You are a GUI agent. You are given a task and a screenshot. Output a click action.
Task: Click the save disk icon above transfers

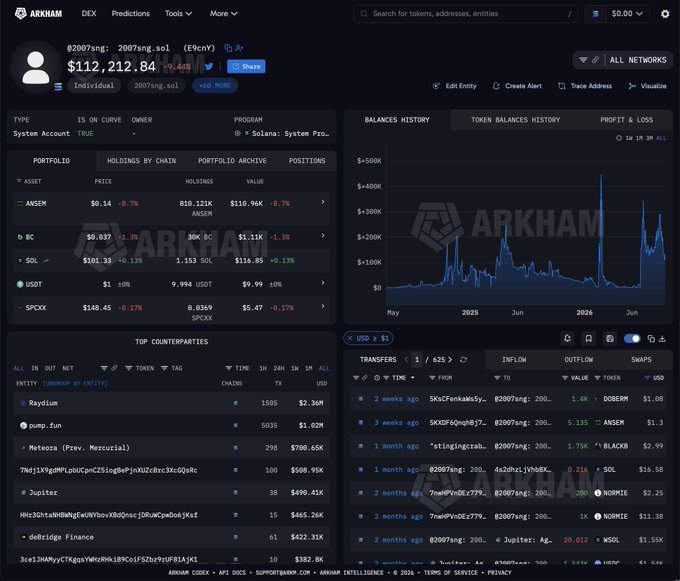coord(610,339)
